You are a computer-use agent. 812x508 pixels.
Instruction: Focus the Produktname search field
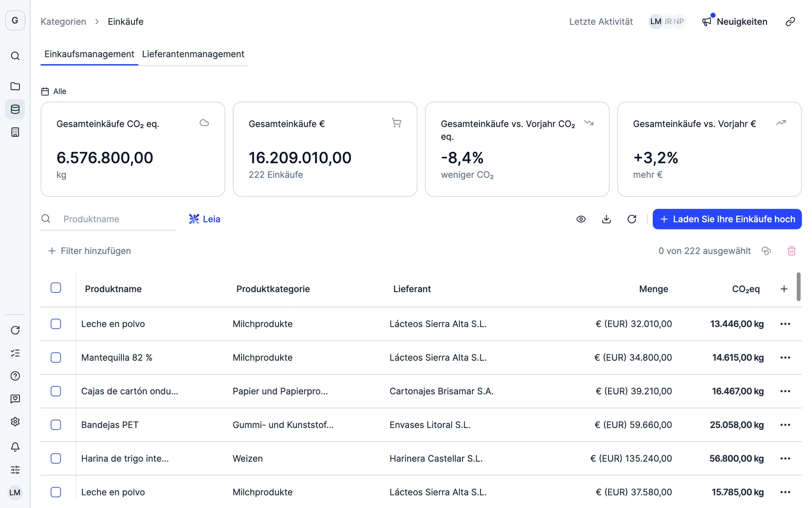click(108, 219)
